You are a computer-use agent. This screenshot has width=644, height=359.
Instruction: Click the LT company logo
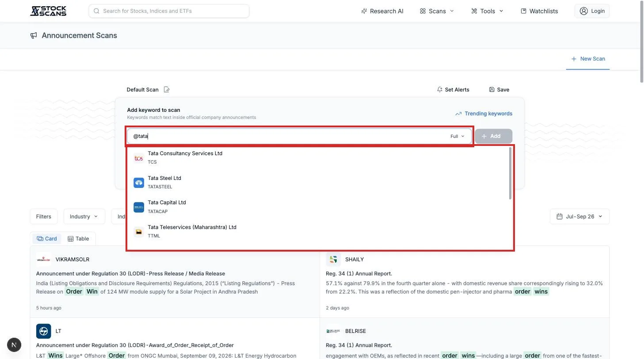click(43, 331)
